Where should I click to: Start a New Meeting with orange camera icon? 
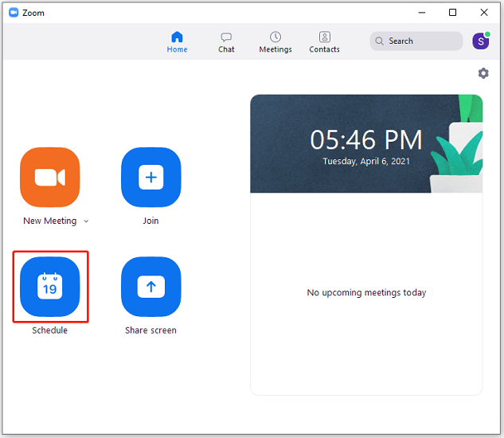point(50,178)
